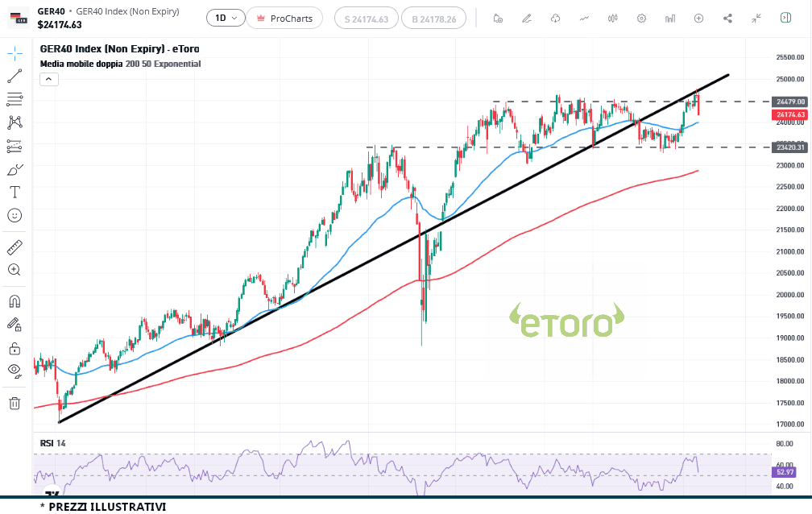Click the ProCharts button
The width and height of the screenshot is (812, 514).
point(284,18)
